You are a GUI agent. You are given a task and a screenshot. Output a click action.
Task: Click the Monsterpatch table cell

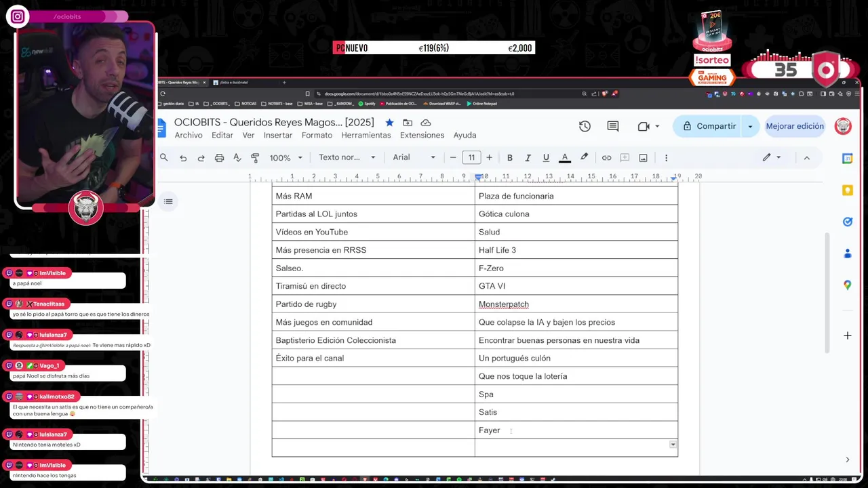(x=576, y=304)
